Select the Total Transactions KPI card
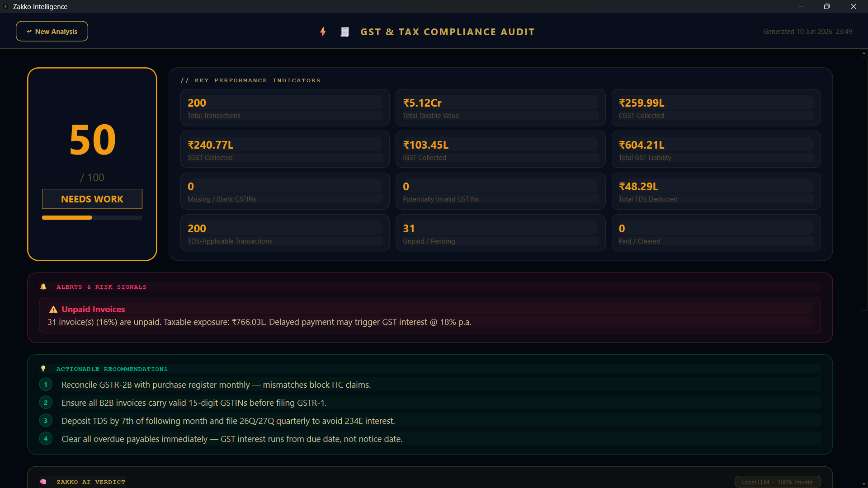The width and height of the screenshot is (868, 488). [x=285, y=108]
